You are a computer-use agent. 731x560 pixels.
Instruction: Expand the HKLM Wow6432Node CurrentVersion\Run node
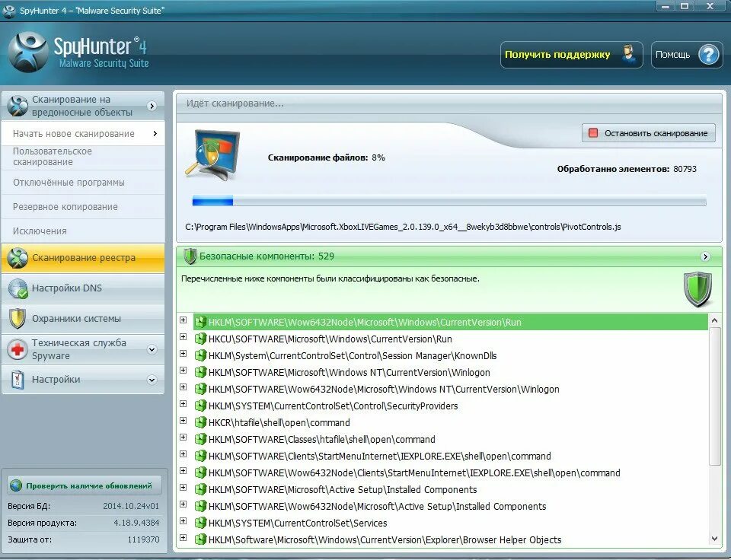click(x=184, y=320)
